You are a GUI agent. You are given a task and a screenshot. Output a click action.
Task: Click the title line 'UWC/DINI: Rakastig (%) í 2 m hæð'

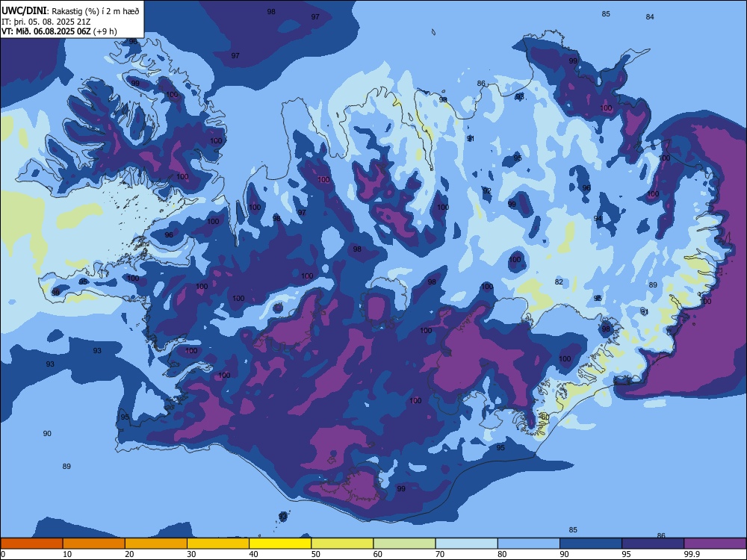[70, 10]
